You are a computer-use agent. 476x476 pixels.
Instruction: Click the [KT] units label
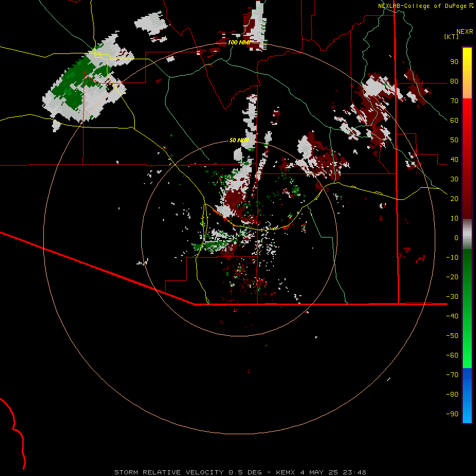451,36
